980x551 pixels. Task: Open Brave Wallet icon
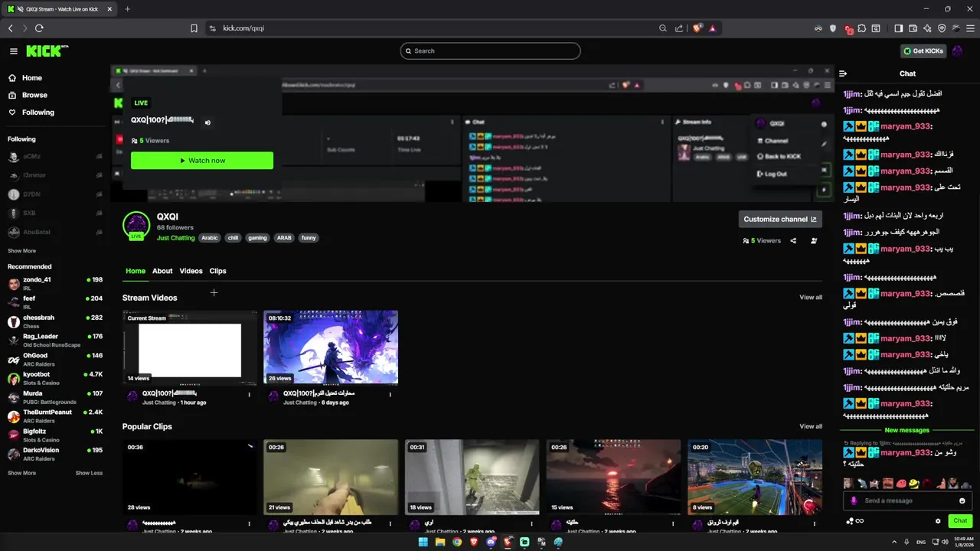913,28
